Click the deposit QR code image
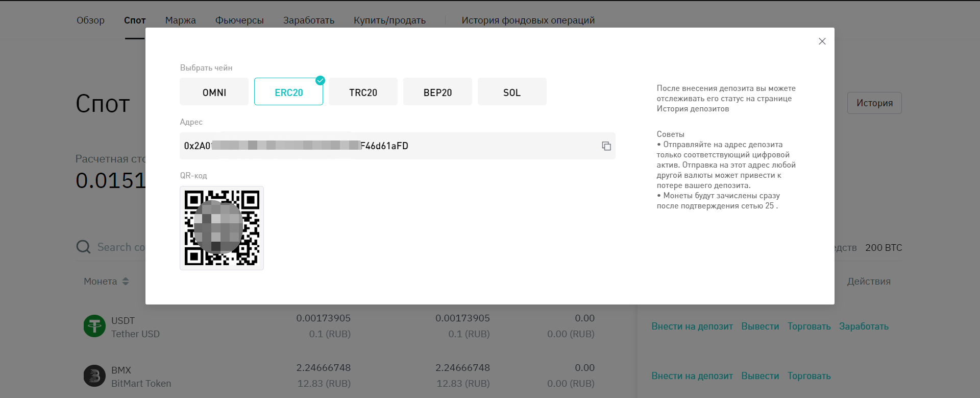Image resolution: width=980 pixels, height=398 pixels. coord(222,228)
